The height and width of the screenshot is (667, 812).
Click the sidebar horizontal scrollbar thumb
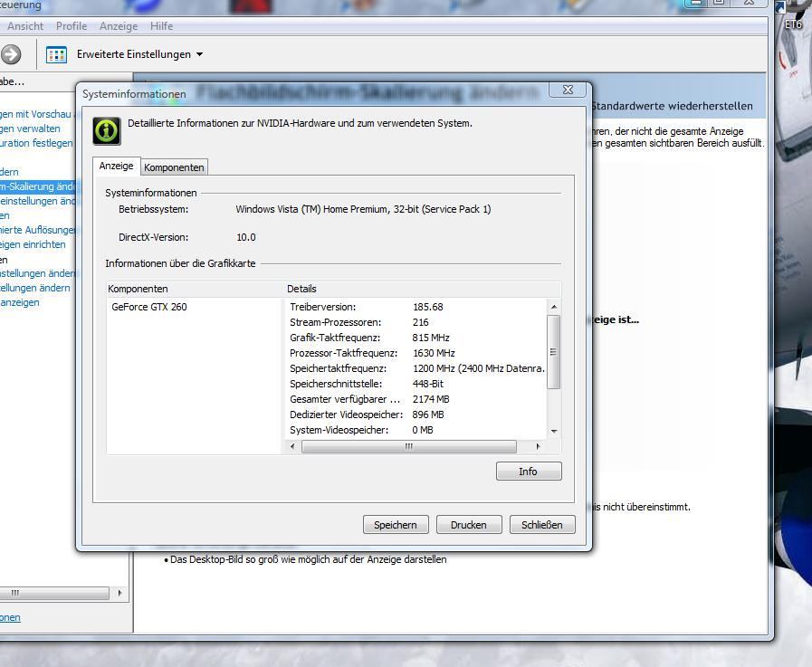54,593
